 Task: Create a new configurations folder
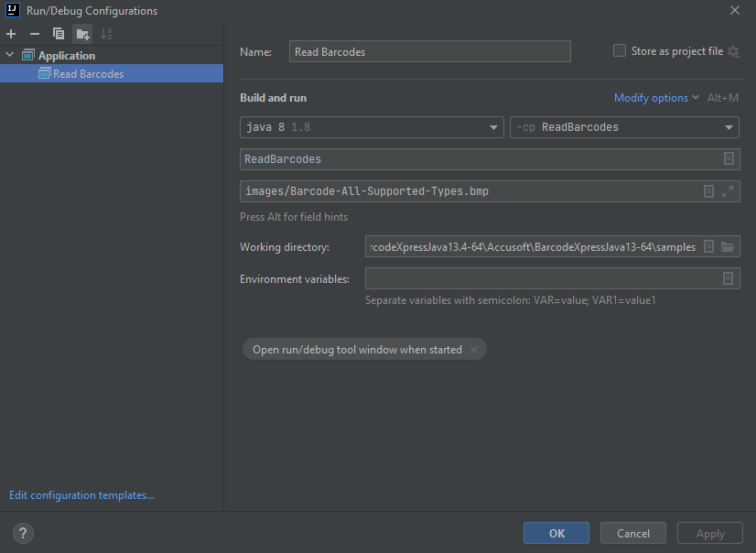(x=81, y=33)
